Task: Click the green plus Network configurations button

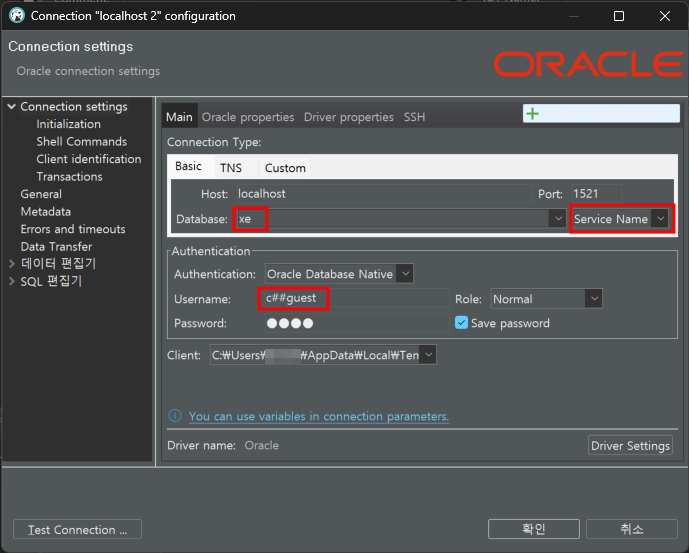Action: tap(601, 114)
